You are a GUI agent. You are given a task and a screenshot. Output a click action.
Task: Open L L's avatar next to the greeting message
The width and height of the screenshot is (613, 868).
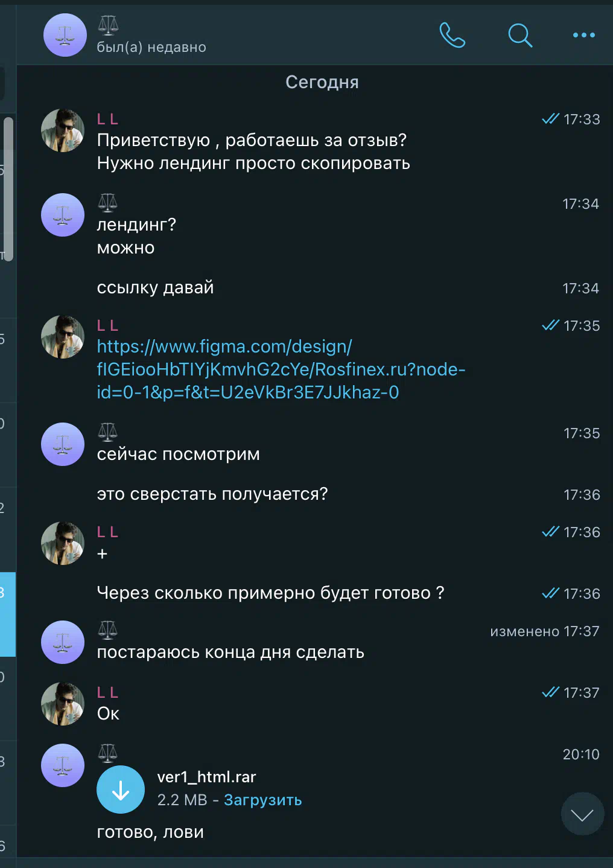pyautogui.click(x=63, y=130)
